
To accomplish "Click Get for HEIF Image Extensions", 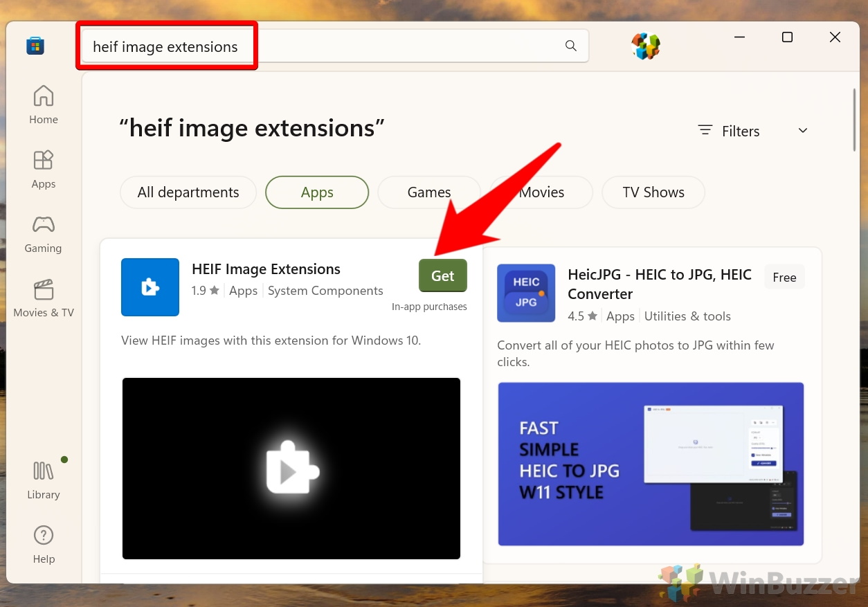I will [443, 275].
